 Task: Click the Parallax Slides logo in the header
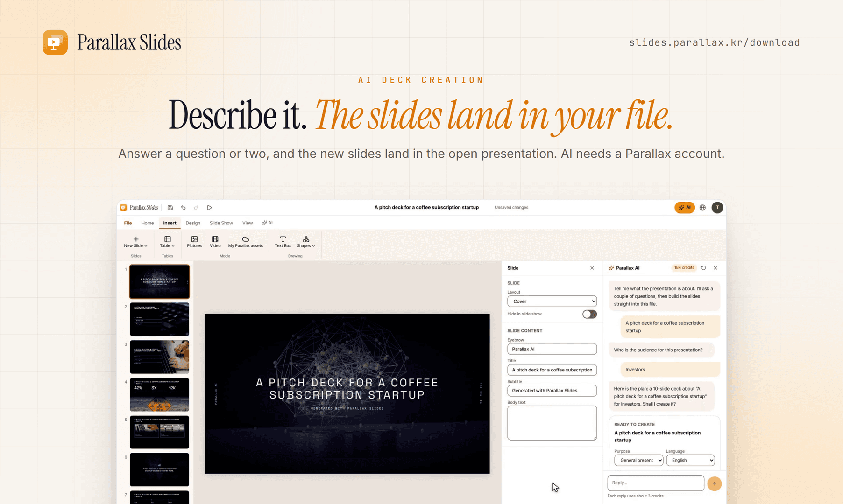(112, 42)
